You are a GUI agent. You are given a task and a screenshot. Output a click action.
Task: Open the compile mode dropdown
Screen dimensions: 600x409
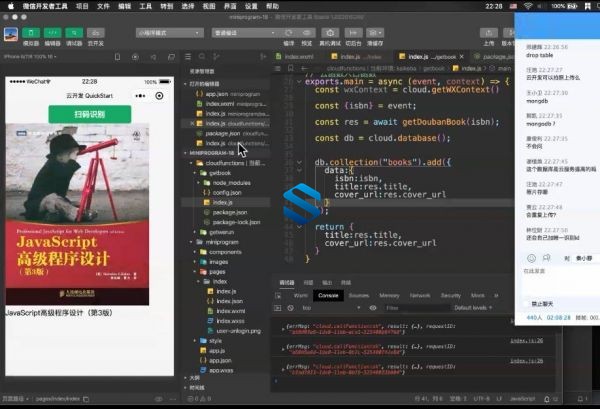[244, 33]
